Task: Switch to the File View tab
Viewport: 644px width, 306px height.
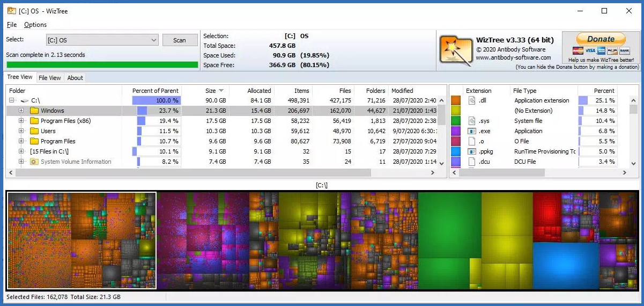Action: 50,78
